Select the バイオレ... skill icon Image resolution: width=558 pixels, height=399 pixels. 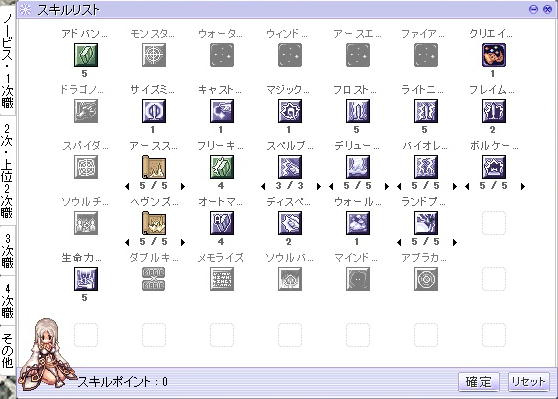point(426,167)
